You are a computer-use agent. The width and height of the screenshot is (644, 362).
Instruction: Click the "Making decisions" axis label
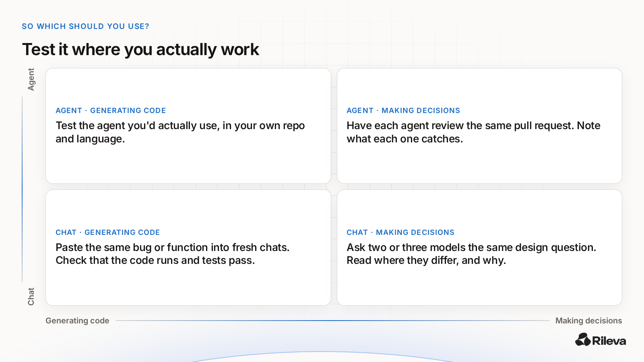pyautogui.click(x=589, y=321)
